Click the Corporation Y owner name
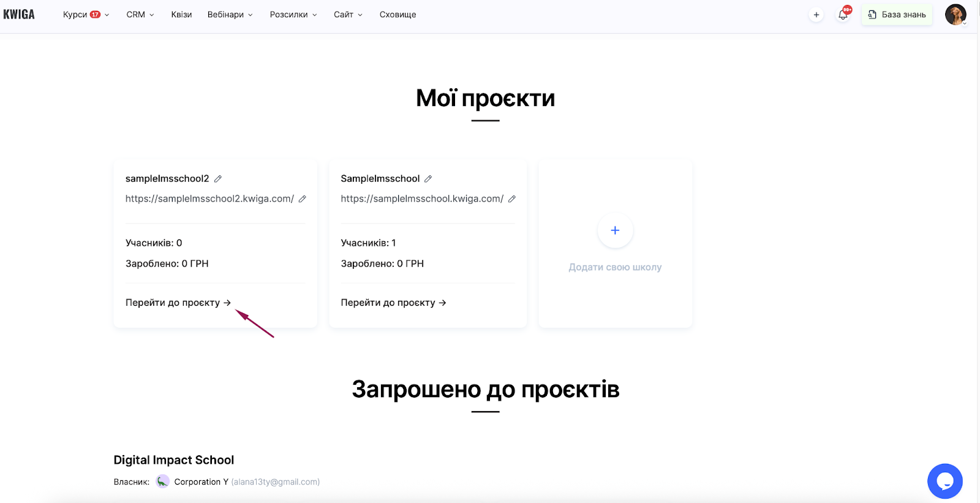Viewport: 980px width, 503px height. (202, 482)
